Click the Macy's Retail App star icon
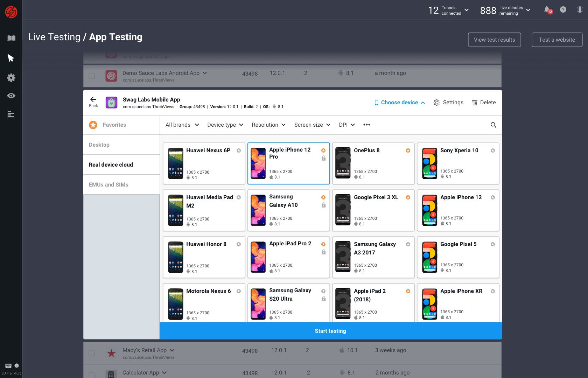This screenshot has height=378, width=588. point(111,353)
